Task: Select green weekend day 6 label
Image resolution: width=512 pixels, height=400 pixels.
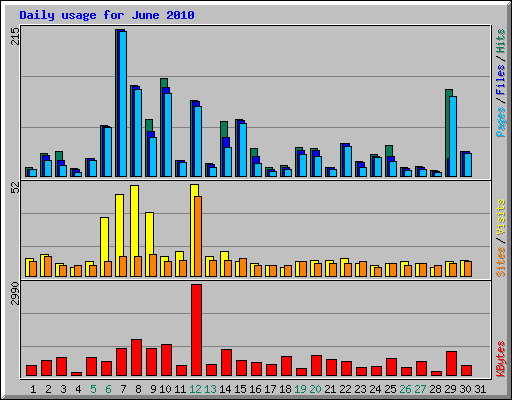Action: pyautogui.click(x=108, y=389)
